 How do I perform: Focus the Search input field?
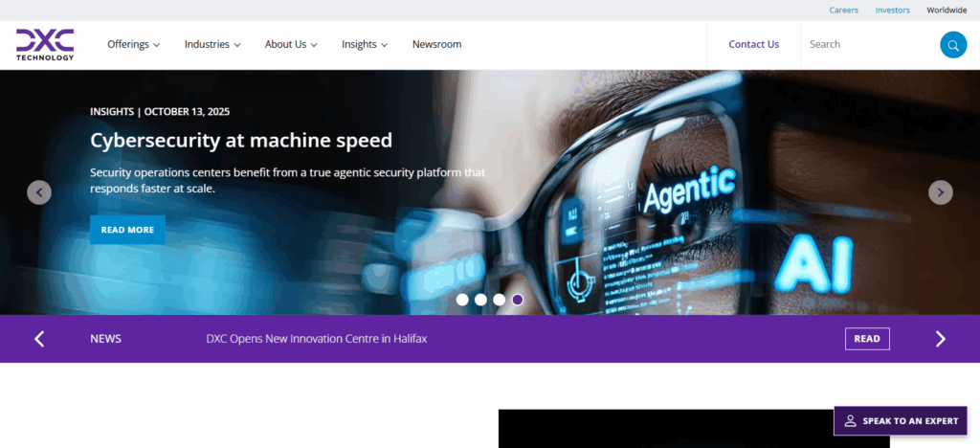tap(870, 44)
